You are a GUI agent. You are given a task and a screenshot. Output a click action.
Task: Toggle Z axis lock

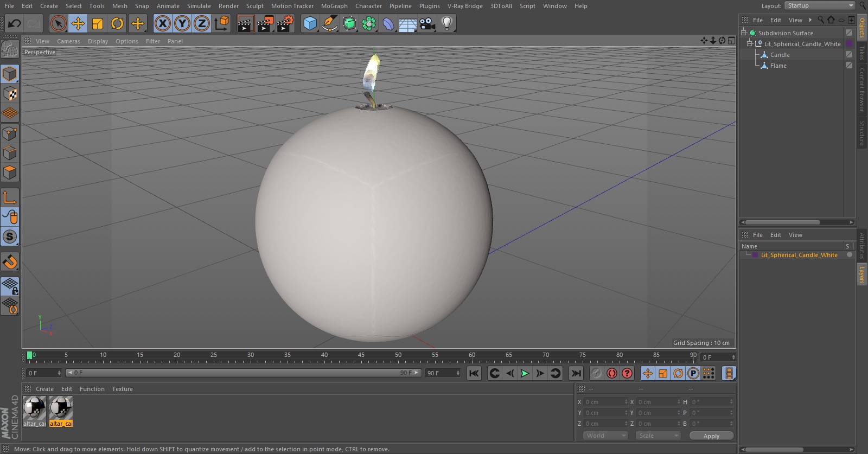(202, 23)
